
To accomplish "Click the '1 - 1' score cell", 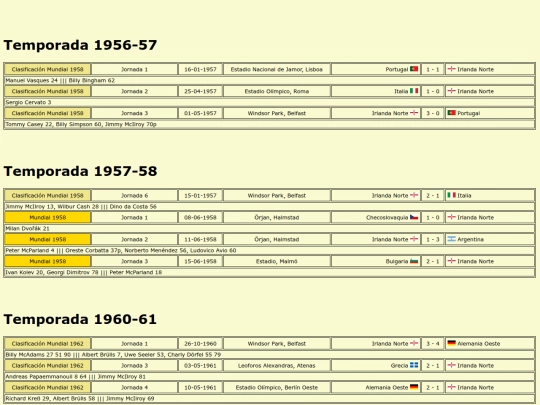I will tap(433, 69).
